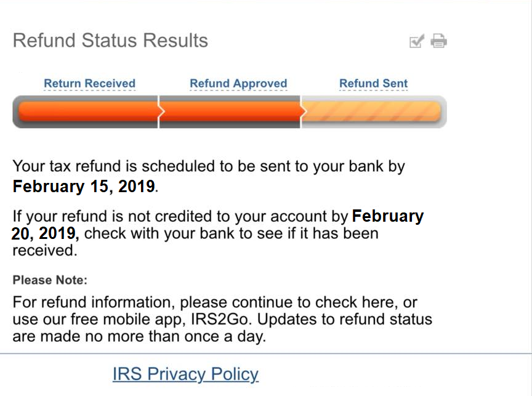The height and width of the screenshot is (396, 532).
Task: Click the Refund Status Results heading
Action: click(x=110, y=41)
